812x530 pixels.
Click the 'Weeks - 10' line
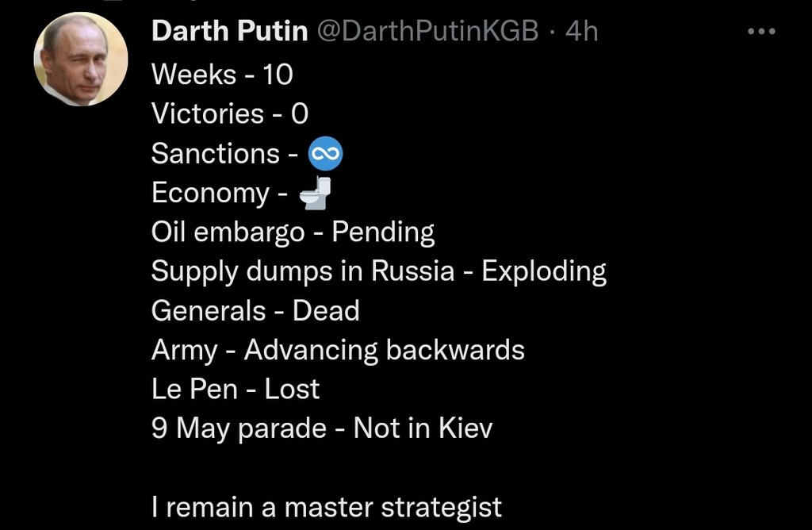coord(222,75)
